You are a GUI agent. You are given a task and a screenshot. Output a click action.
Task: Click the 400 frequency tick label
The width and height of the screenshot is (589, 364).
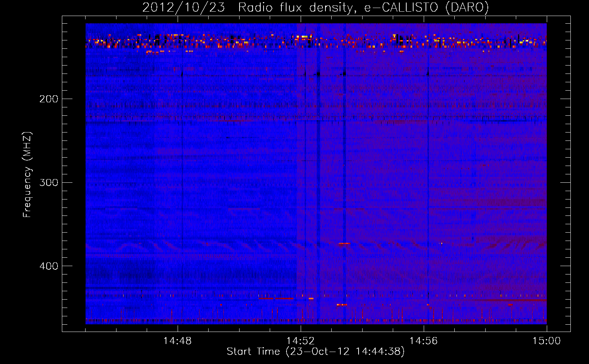coord(49,266)
